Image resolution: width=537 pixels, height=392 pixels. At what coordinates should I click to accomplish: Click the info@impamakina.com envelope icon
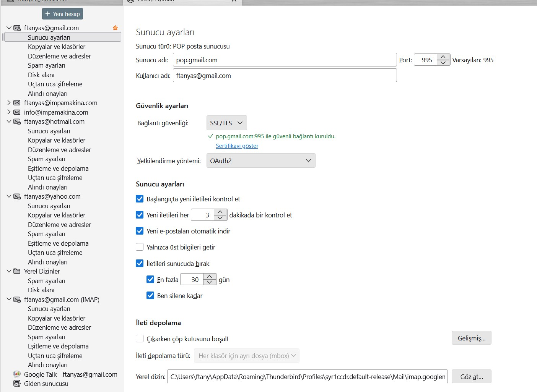point(17,112)
